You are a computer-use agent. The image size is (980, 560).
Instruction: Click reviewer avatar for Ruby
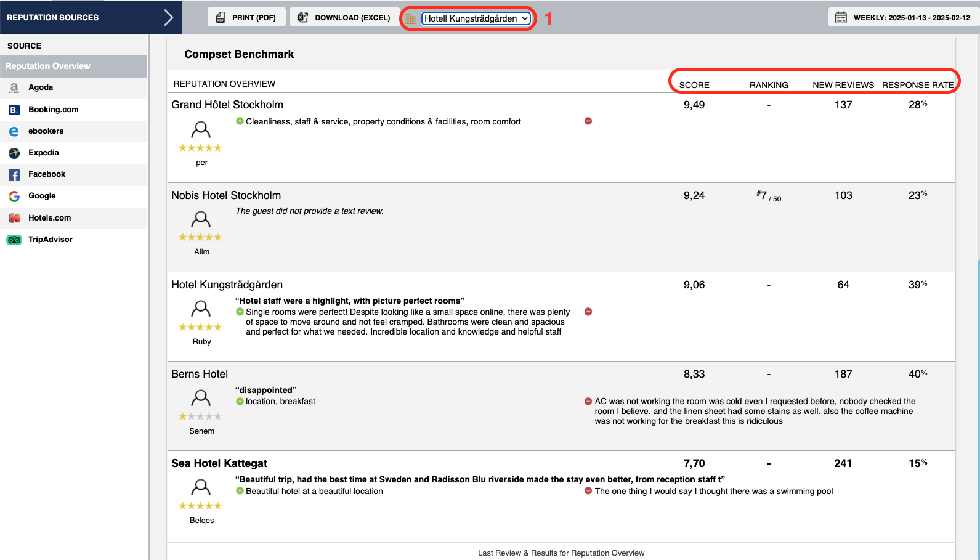[201, 308]
